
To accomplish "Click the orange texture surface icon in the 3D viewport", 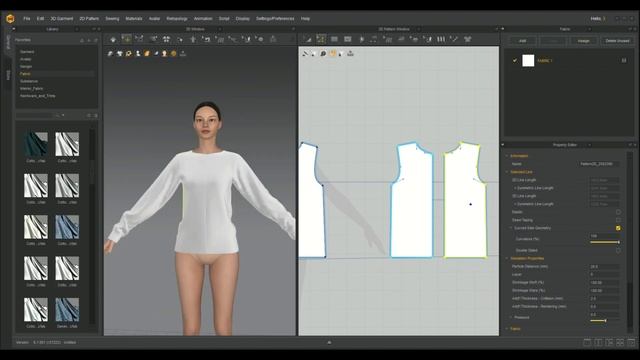I will (x=147, y=53).
